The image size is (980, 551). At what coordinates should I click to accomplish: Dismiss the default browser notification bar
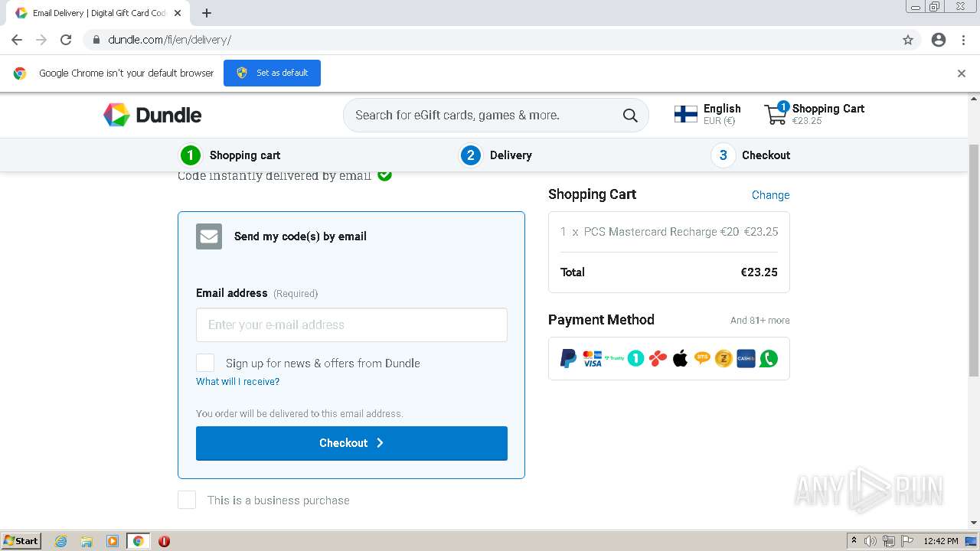pos(962,73)
